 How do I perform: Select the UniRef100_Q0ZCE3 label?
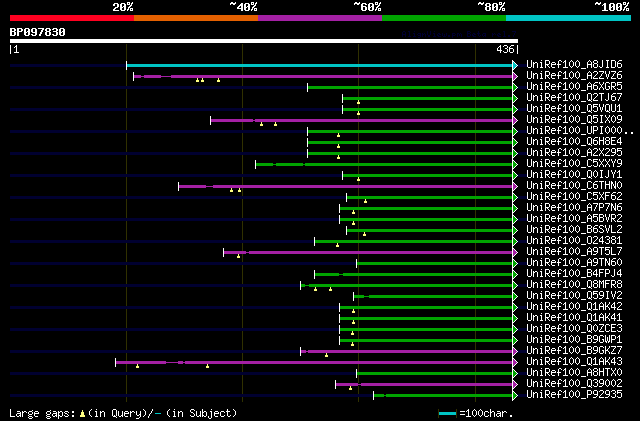(x=574, y=329)
